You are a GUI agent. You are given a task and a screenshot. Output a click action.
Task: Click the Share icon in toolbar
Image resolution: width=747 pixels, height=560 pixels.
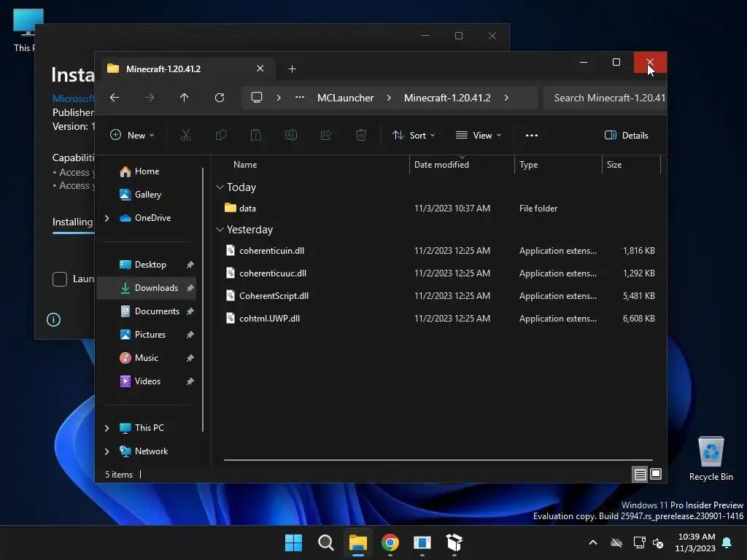click(x=326, y=135)
